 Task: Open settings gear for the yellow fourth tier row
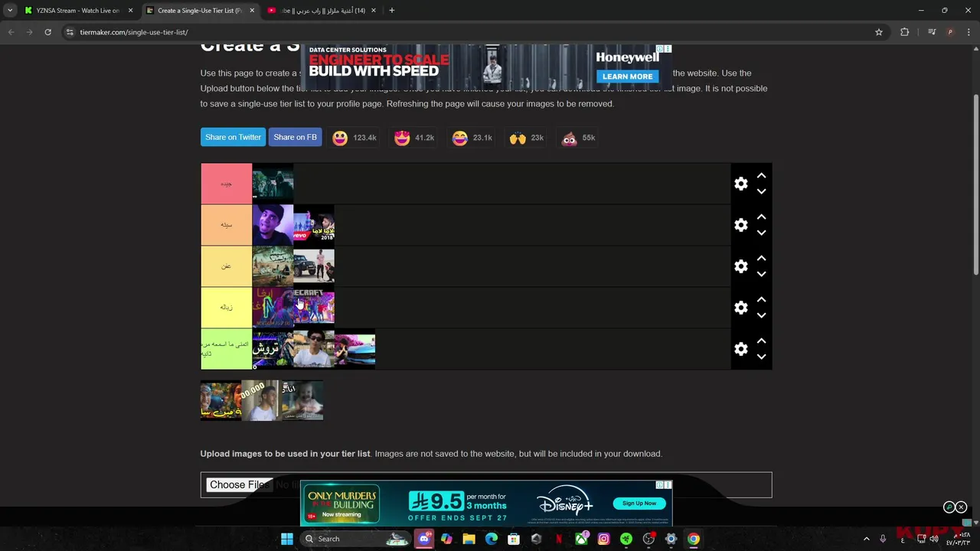click(740, 308)
